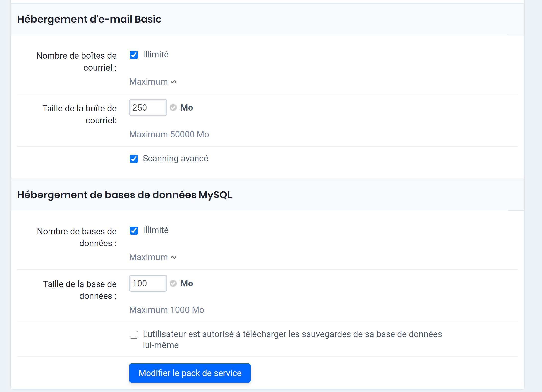The image size is (542, 392).
Task: Click the checkmark inside the Scanning avancé checkbox
Action: click(134, 159)
